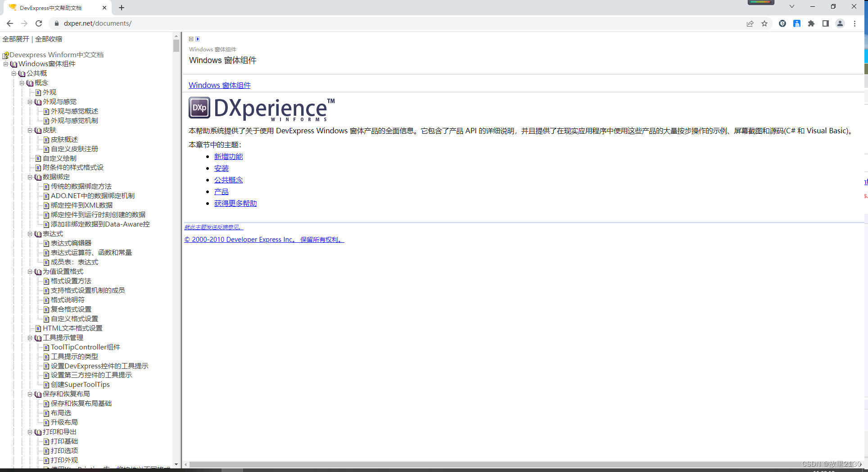Screen dimensions: 868x472
Task: Collapse the 外观与感觉 tree node
Action: pyautogui.click(x=30, y=102)
